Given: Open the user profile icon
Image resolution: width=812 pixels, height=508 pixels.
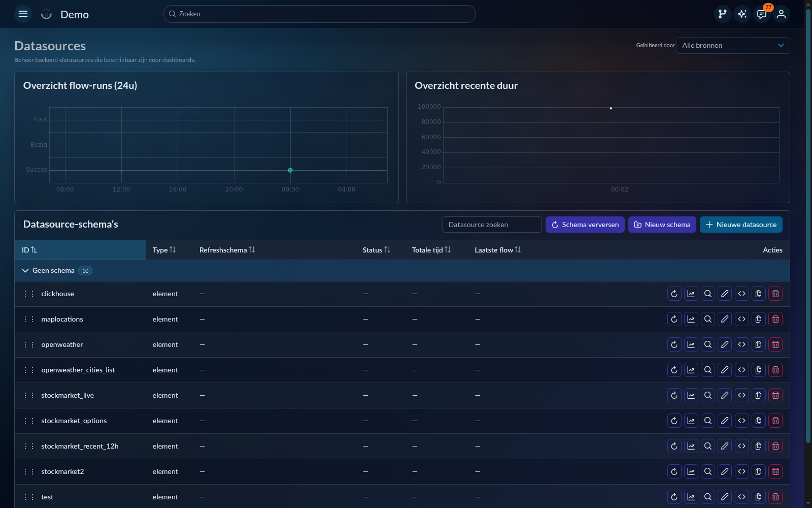Looking at the screenshot, I should (x=782, y=14).
